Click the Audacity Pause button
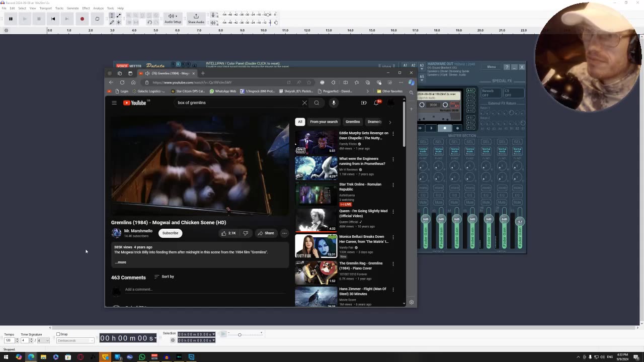 (x=10, y=19)
